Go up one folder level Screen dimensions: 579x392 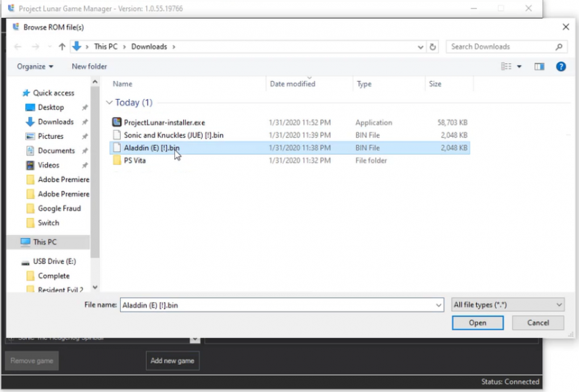point(62,46)
